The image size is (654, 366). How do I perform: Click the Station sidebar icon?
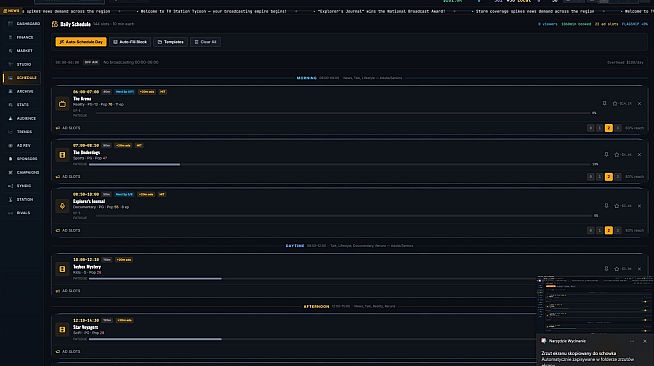10,199
